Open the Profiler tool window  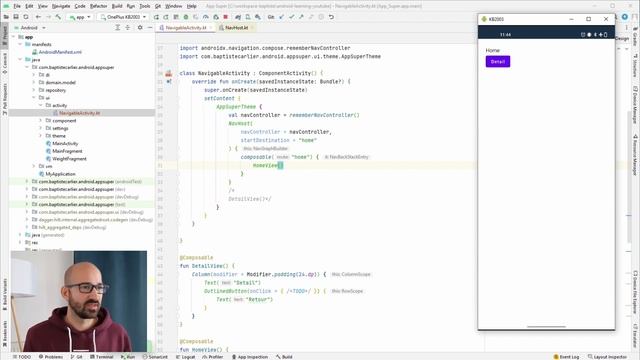point(213,357)
